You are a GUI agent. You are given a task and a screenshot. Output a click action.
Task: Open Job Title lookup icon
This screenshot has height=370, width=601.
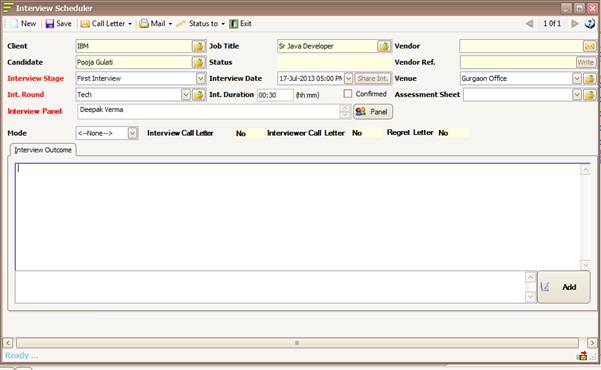[x=384, y=46]
